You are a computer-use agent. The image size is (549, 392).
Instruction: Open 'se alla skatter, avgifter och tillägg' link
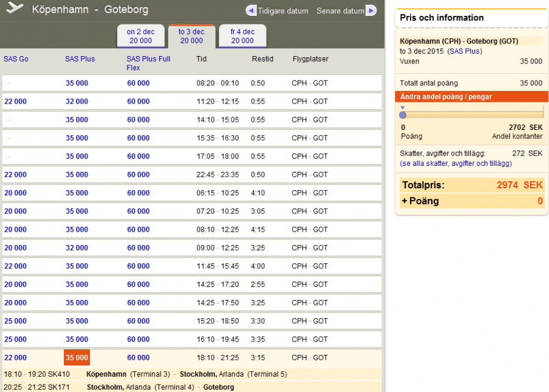[456, 163]
